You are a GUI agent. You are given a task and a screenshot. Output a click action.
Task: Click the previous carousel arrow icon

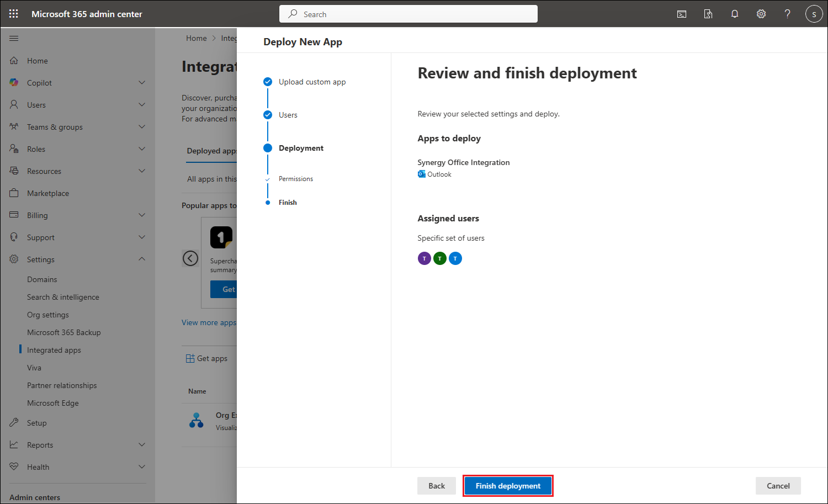[x=190, y=258]
